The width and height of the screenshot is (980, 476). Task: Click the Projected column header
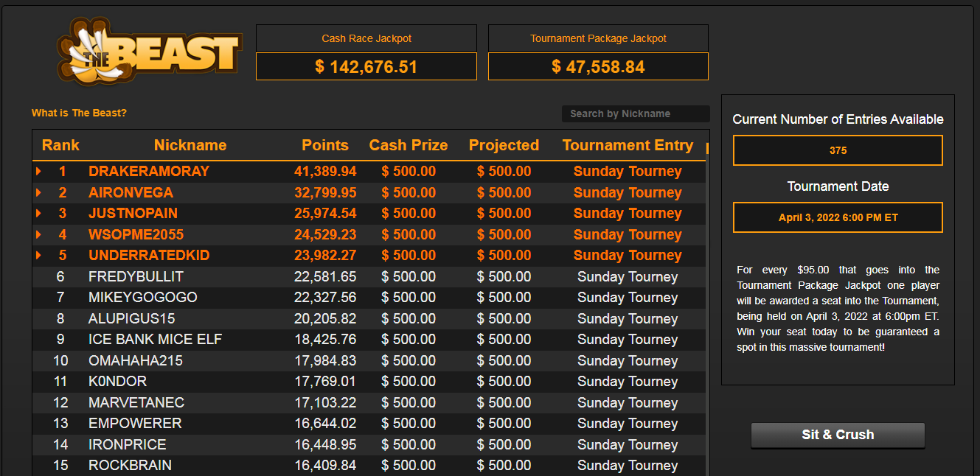point(504,145)
